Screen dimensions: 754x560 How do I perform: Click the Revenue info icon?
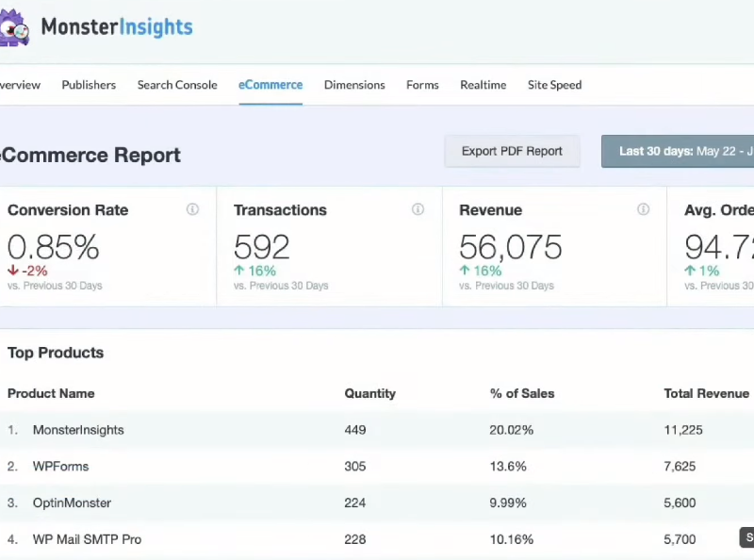[643, 209]
